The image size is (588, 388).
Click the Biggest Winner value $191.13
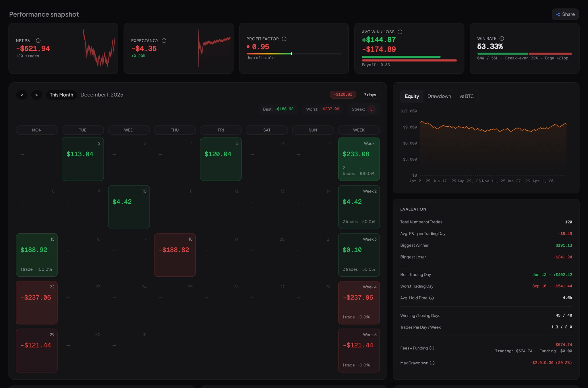564,246
